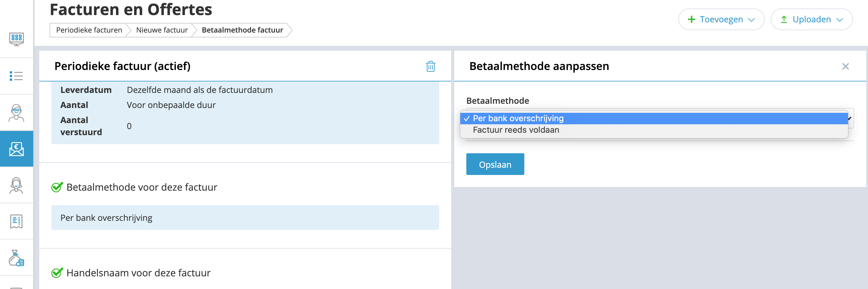
Task: Go to Periodieke facturen breadcrumb
Action: pyautogui.click(x=89, y=30)
